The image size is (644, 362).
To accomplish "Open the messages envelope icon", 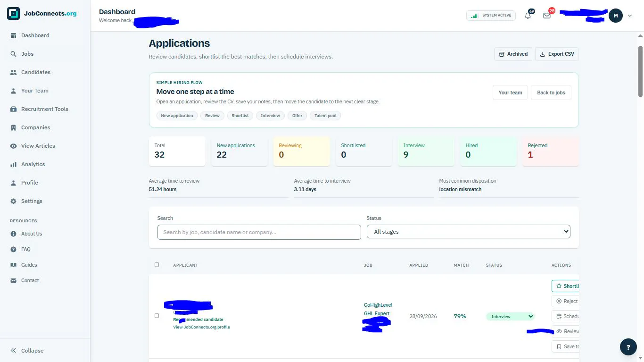I will (x=547, y=16).
